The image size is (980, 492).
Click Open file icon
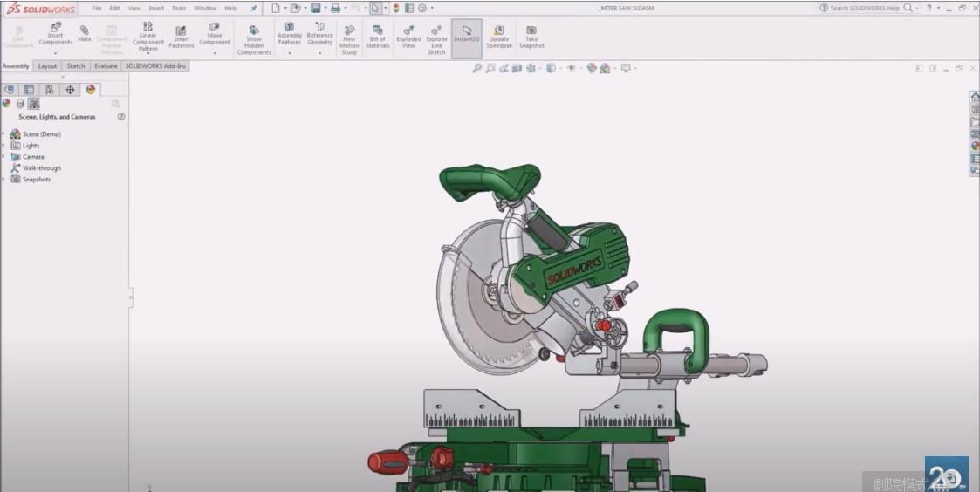[296, 8]
